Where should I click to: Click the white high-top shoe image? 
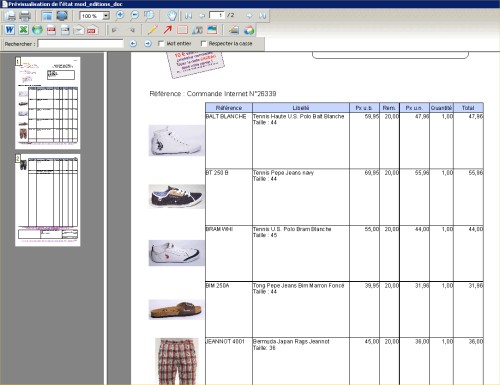point(176,140)
